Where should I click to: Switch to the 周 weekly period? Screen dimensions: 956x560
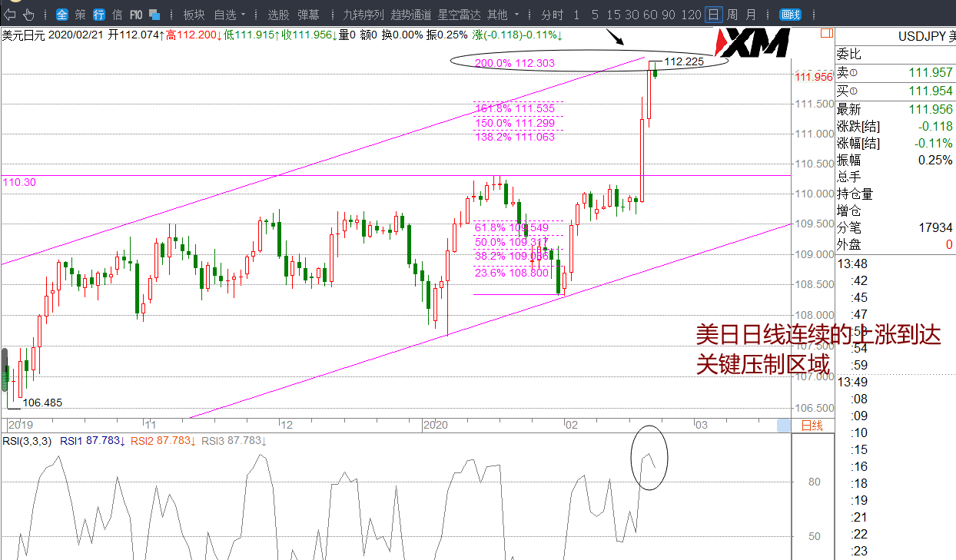(732, 14)
